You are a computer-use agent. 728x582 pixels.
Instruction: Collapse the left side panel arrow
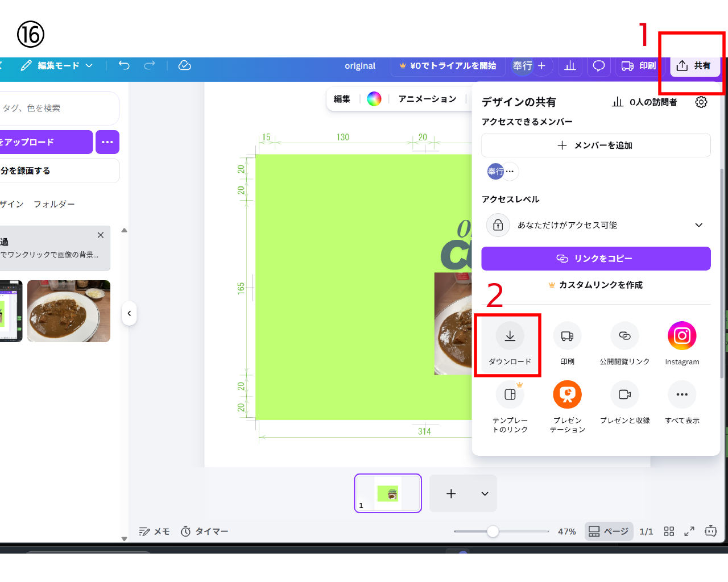click(x=129, y=313)
